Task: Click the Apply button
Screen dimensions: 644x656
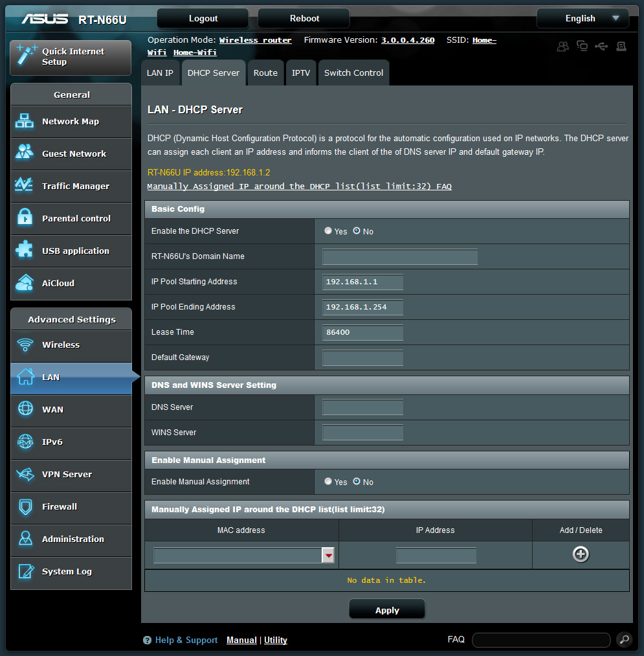Action: coord(387,610)
